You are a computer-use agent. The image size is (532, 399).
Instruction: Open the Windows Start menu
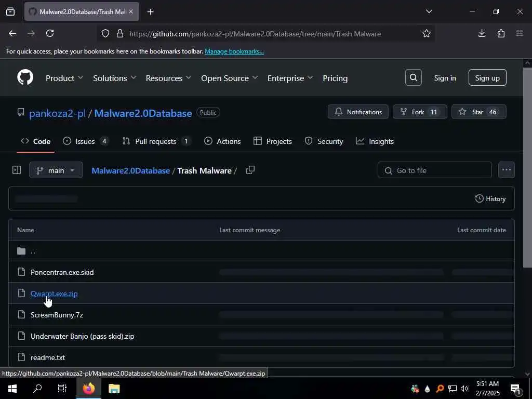12,389
